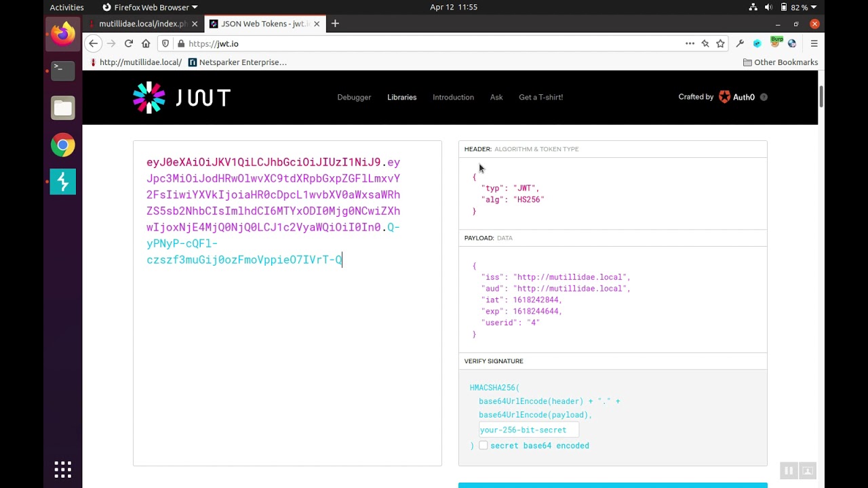Click the your-256-bit-secret input field
868x488 pixels.
pyautogui.click(x=529, y=430)
